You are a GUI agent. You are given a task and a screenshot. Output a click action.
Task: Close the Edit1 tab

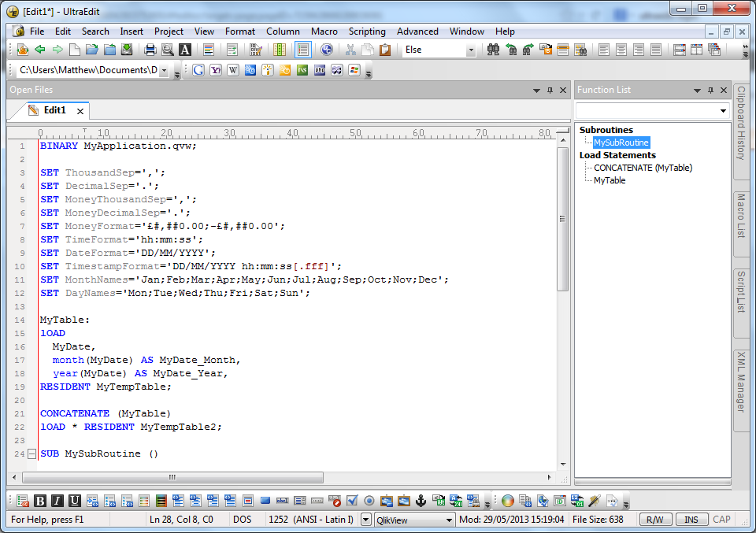pyautogui.click(x=80, y=111)
